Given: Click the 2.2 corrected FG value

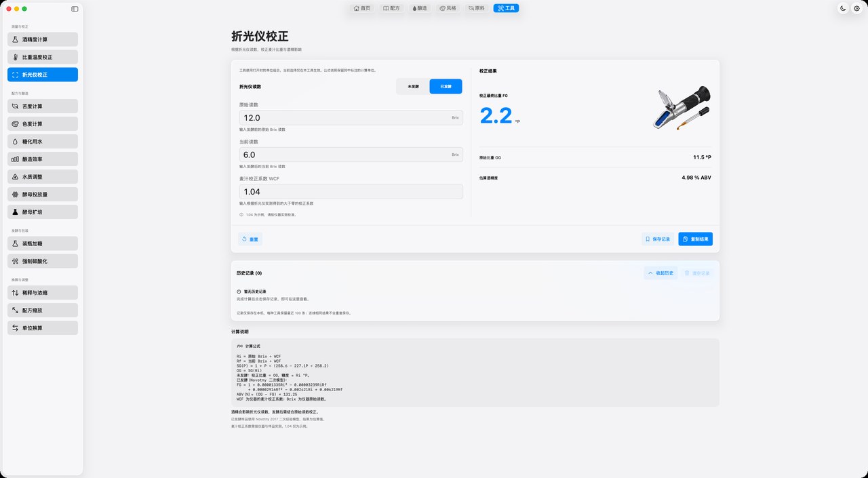Looking at the screenshot, I should 496,116.
